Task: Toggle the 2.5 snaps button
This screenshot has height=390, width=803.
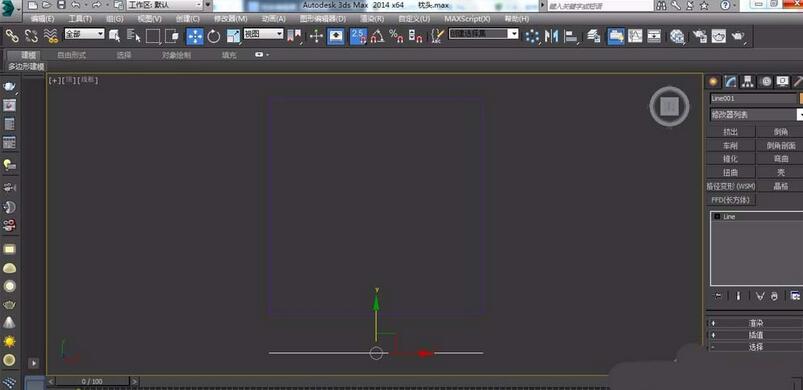Action: point(358,36)
